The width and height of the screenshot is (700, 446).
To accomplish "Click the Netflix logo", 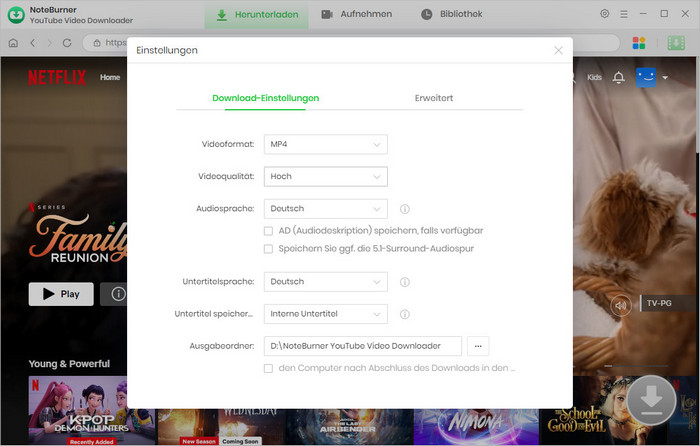I will [x=57, y=78].
